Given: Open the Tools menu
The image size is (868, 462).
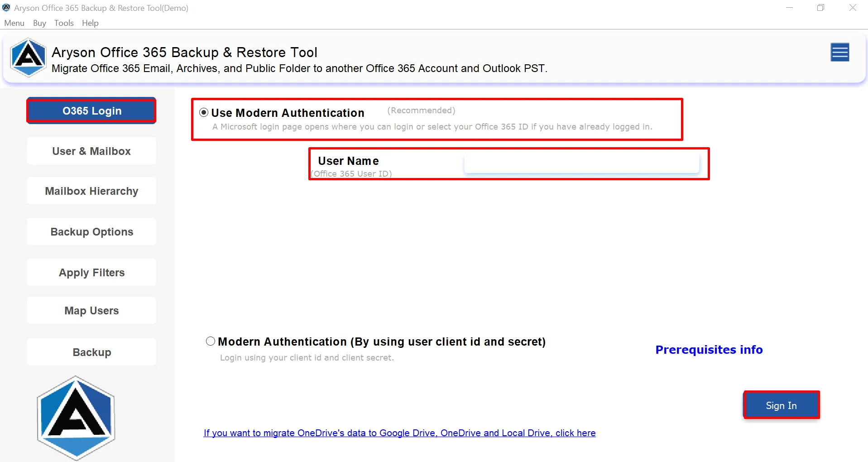Looking at the screenshot, I should tap(63, 23).
